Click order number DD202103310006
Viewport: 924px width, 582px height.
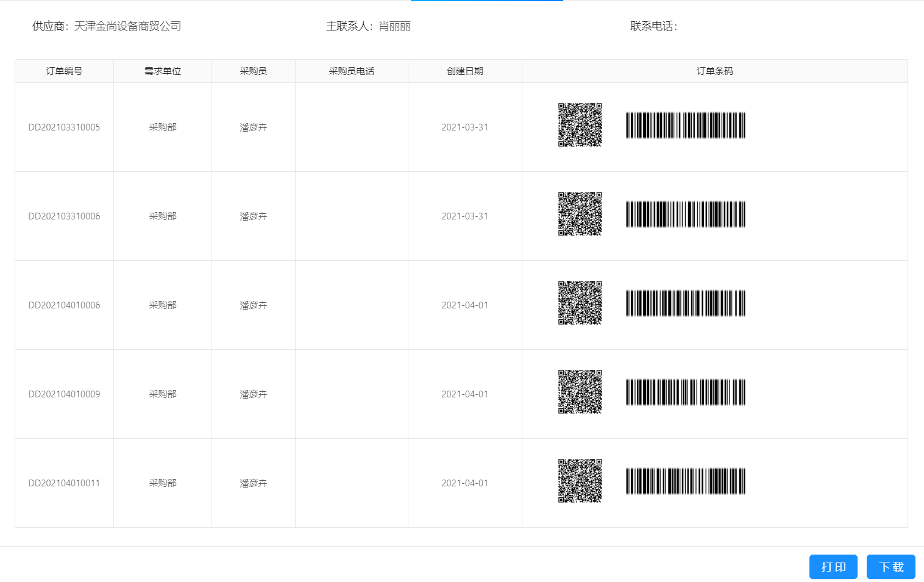64,216
